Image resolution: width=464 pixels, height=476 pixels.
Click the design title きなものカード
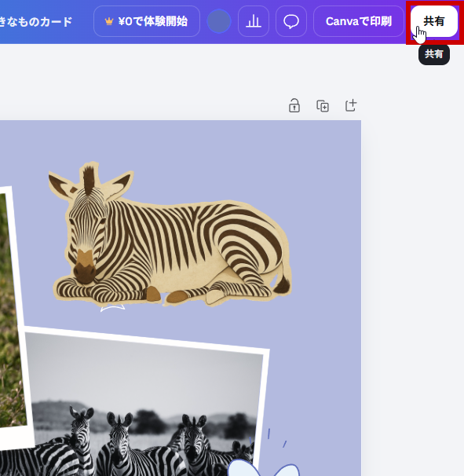[36, 21]
